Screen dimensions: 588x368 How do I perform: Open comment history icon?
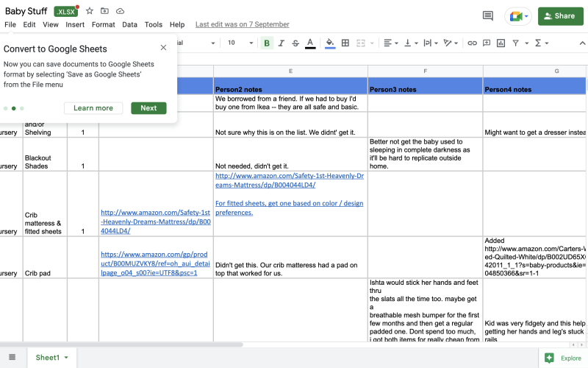click(487, 15)
